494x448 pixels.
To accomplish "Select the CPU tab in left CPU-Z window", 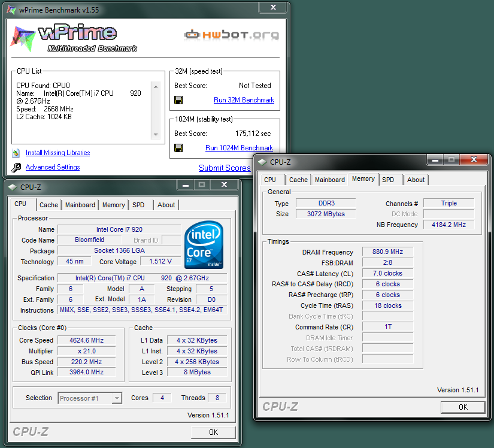I will coord(20,204).
